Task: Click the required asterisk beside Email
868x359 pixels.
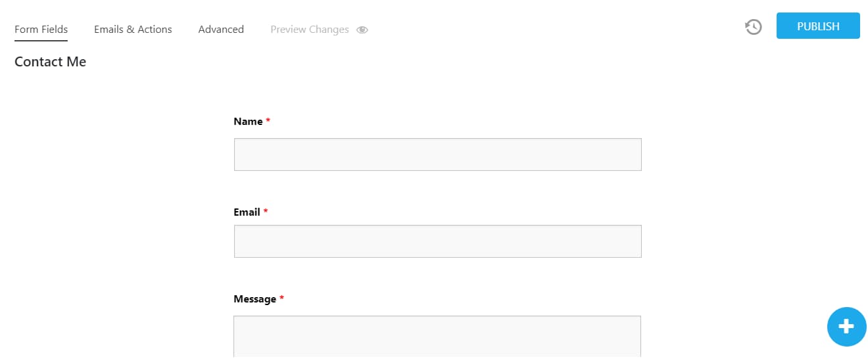Action: point(266,212)
